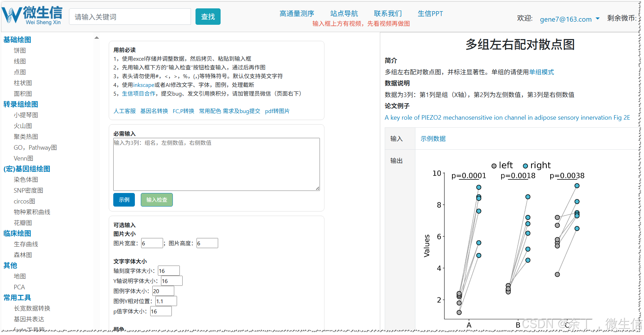Open the 生信PPT menu item

coord(430,14)
